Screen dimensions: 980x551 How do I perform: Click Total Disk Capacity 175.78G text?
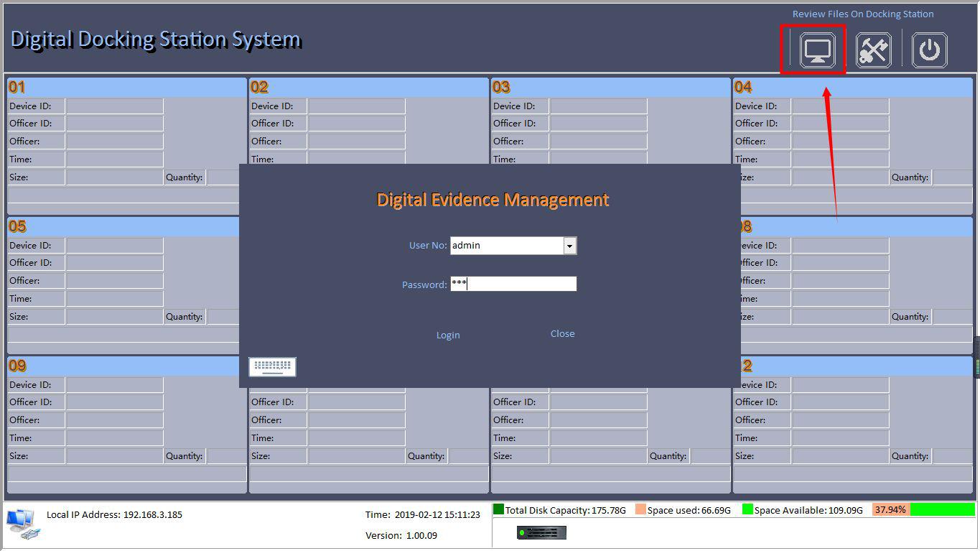coord(565,510)
